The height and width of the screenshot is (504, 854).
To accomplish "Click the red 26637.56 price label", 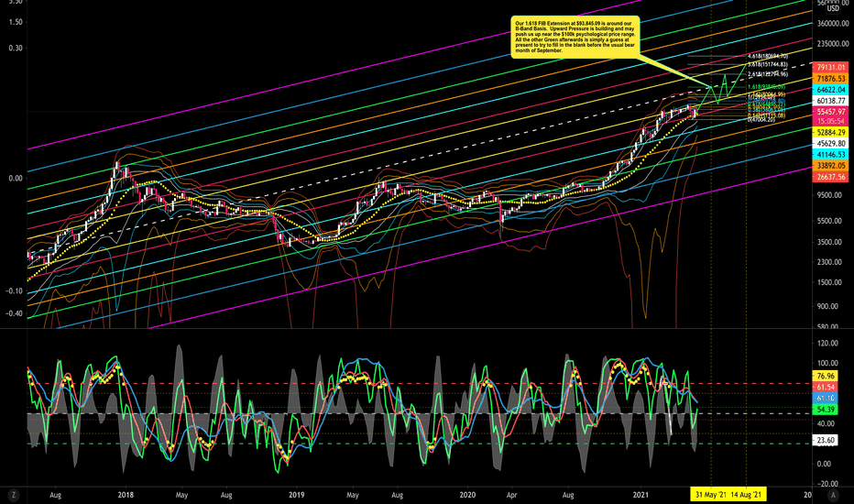I will point(830,177).
